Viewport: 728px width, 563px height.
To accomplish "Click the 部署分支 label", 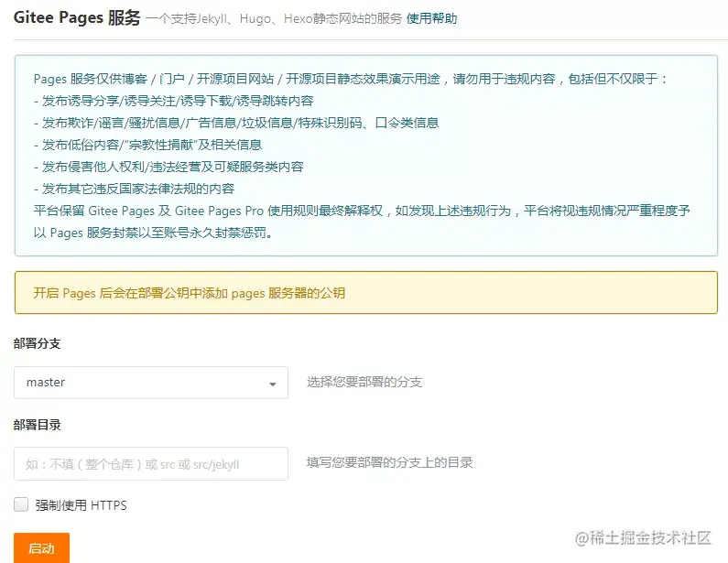I will [38, 343].
